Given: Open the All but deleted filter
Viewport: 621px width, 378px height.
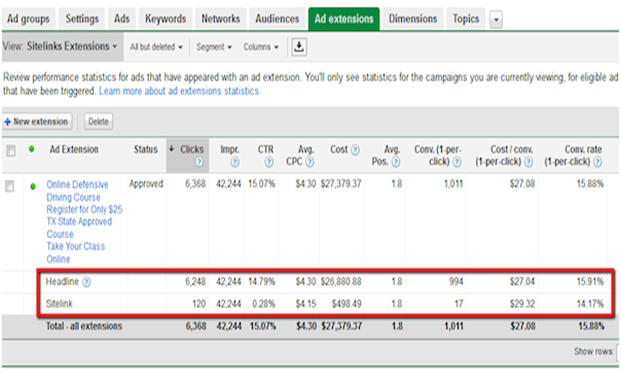Looking at the screenshot, I should click(156, 47).
